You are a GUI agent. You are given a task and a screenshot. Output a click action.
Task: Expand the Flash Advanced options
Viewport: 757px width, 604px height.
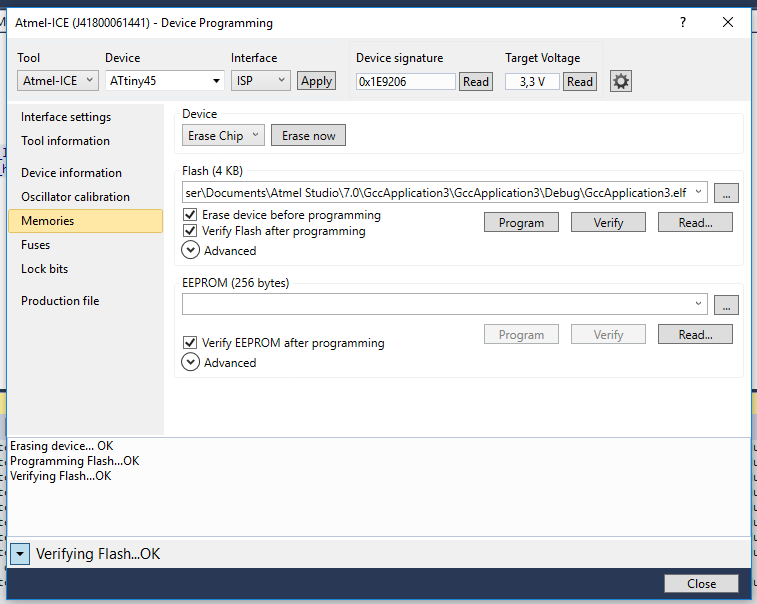191,251
